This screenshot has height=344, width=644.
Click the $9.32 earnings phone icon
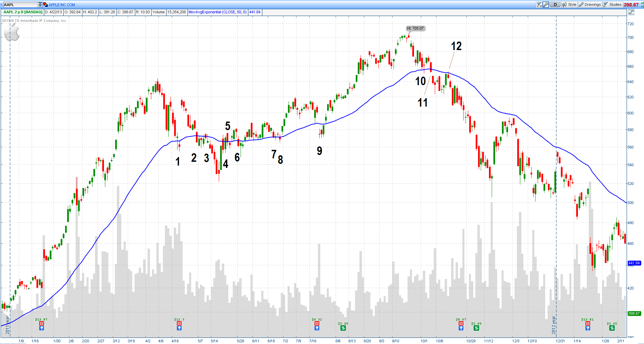point(317,324)
